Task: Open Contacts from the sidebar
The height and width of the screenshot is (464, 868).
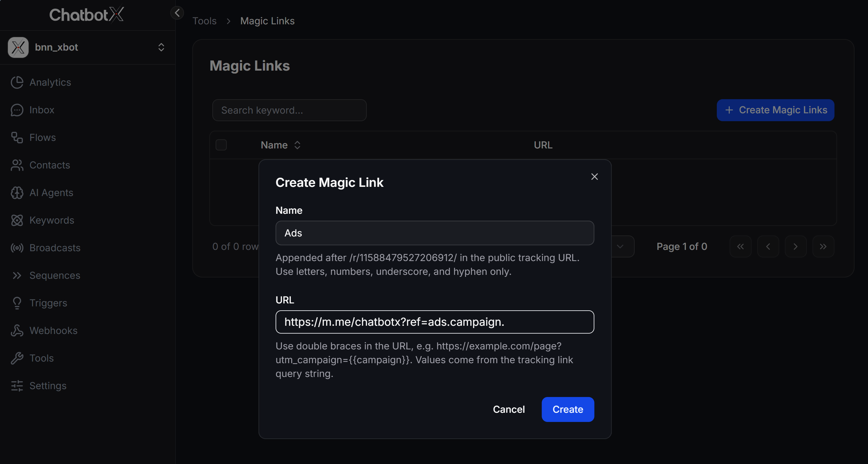Action: (x=50, y=165)
